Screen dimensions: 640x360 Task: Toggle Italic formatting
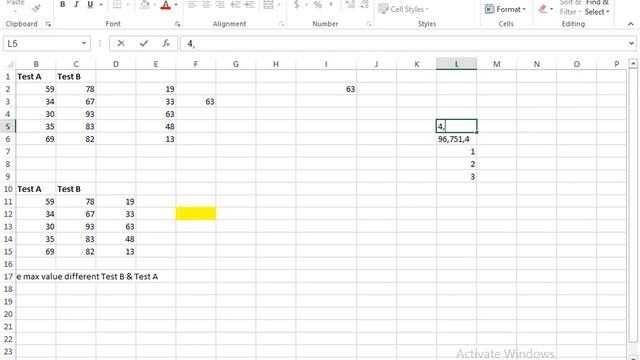point(76,4)
